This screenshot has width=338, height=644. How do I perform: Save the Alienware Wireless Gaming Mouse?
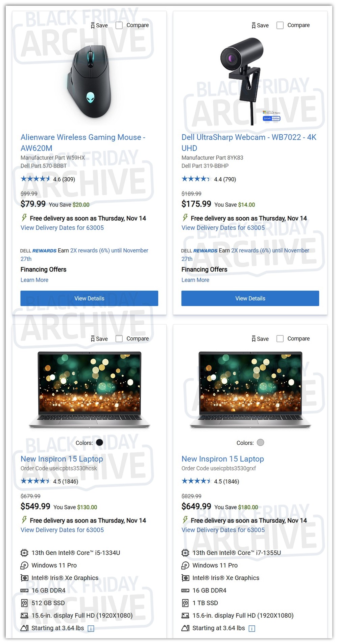pyautogui.click(x=99, y=25)
